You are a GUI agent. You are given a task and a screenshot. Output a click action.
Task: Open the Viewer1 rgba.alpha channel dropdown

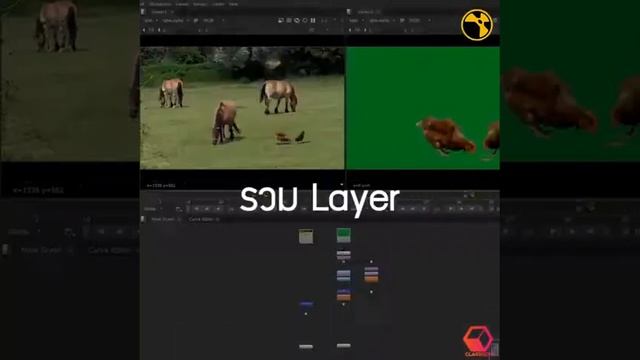pos(175,20)
